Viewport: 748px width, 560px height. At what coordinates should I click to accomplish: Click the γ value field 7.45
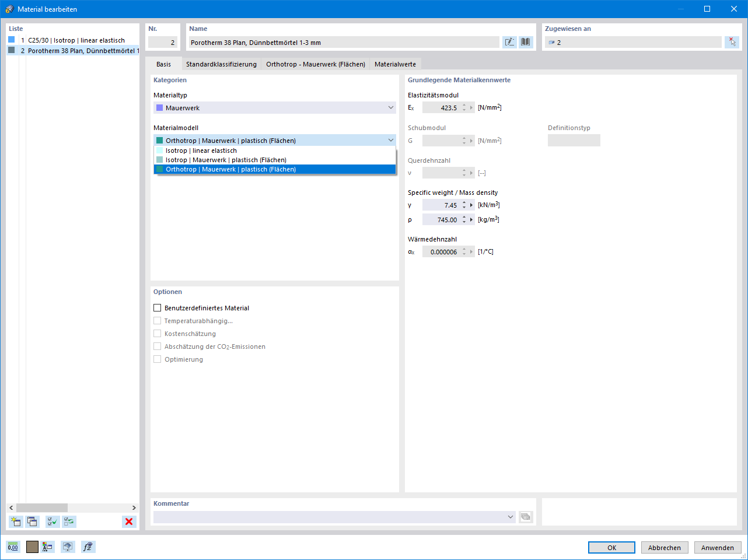tap(441, 205)
